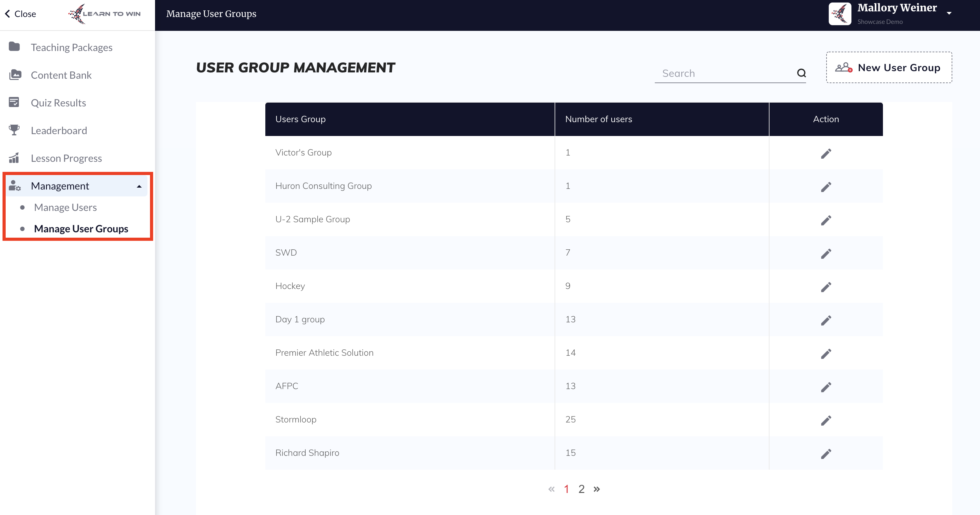Click the Leaderboard trophy icon

click(14, 130)
